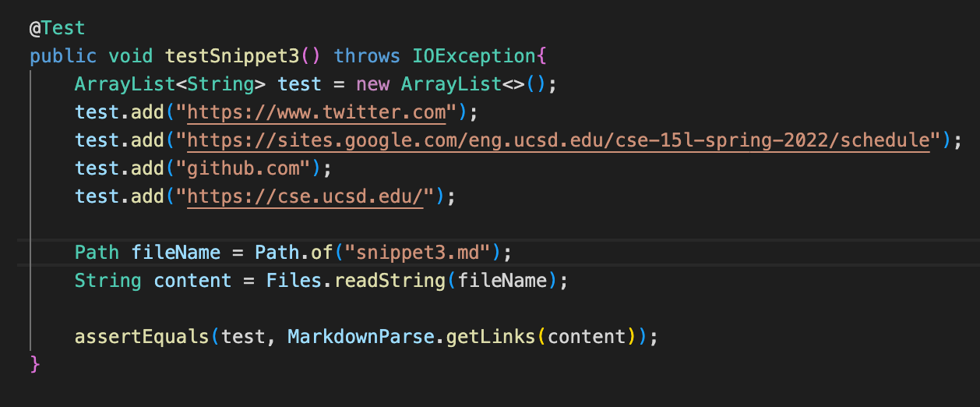Viewport: 980px width, 407px height.
Task: Open the https://www.twitter.com link
Action: coord(316,112)
